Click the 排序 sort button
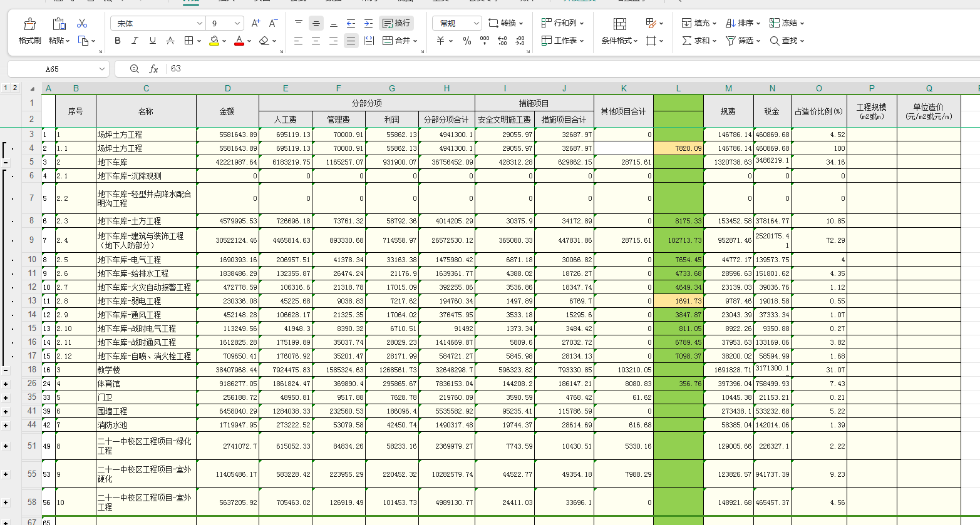This screenshot has width=980, height=525. [743, 23]
